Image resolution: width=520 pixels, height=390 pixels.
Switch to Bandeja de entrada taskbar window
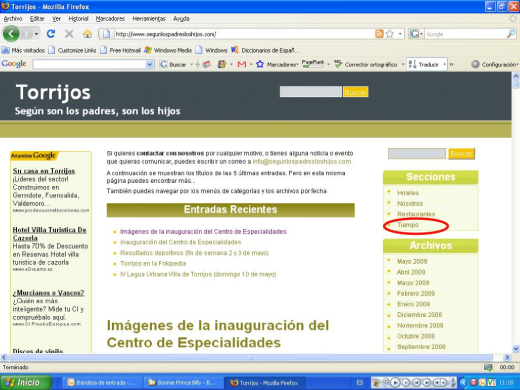(102, 382)
